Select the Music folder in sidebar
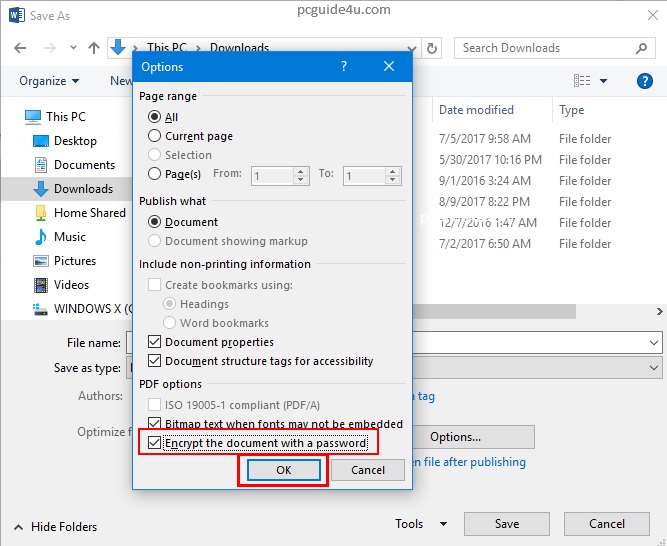 [x=69, y=237]
